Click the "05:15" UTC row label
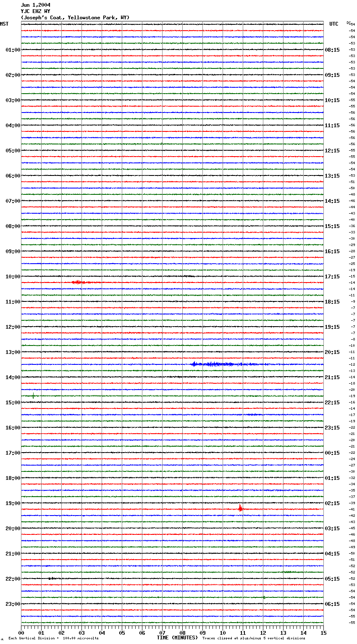 (x=332, y=579)
